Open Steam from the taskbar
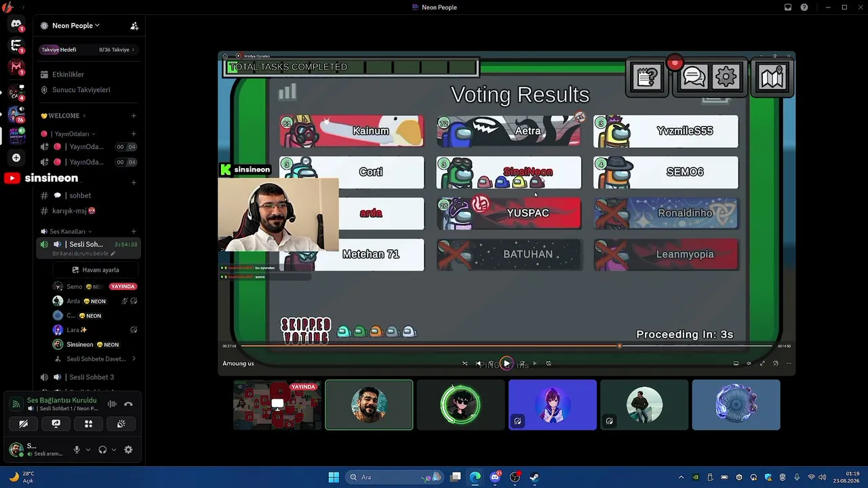868x488 pixels. coord(534,477)
